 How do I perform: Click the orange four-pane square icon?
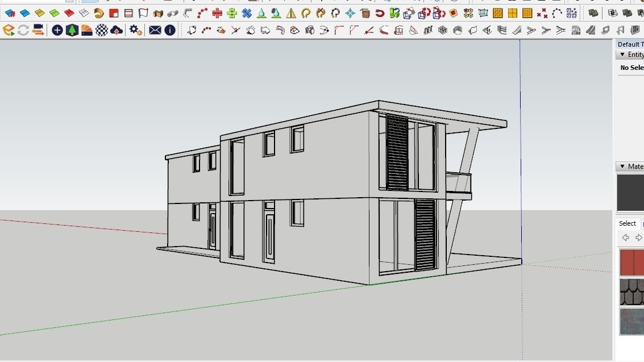coord(513,13)
